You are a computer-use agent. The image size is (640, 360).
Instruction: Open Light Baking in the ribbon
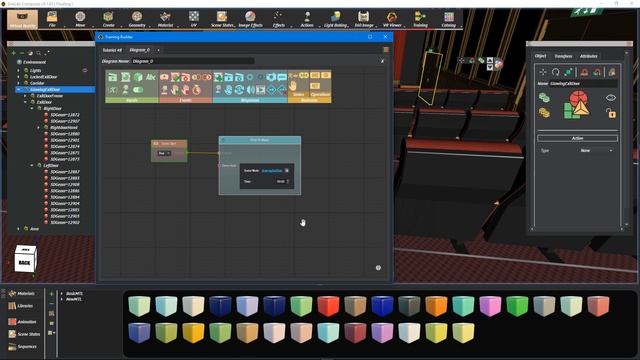[x=336, y=19]
